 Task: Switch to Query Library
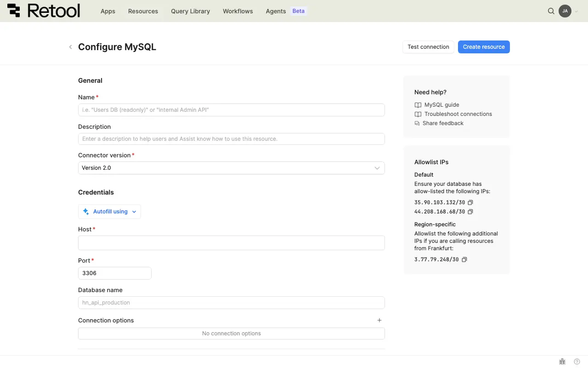coord(190,11)
